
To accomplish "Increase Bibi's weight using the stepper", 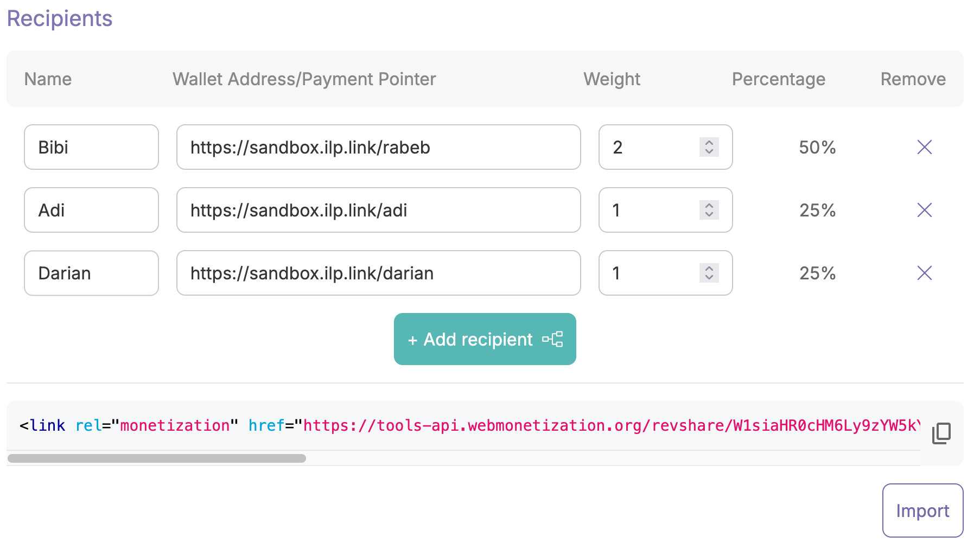I will click(709, 142).
